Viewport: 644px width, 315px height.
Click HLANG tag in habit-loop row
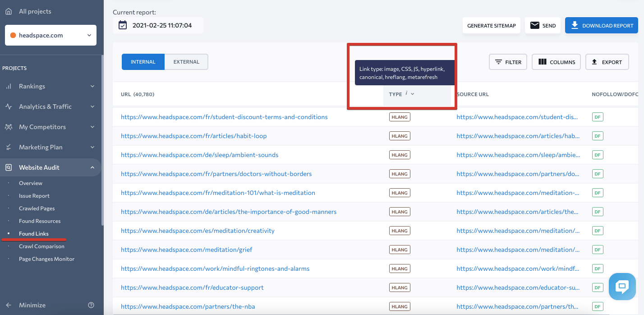(x=400, y=136)
